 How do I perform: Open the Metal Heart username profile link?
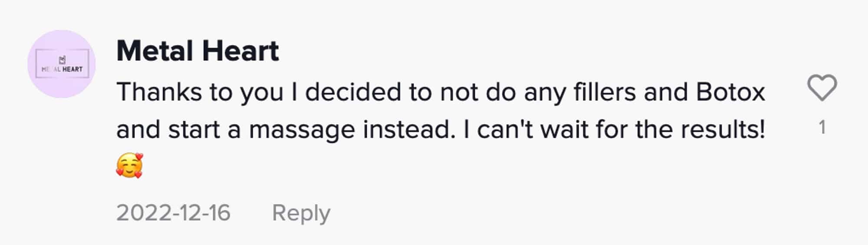[197, 51]
